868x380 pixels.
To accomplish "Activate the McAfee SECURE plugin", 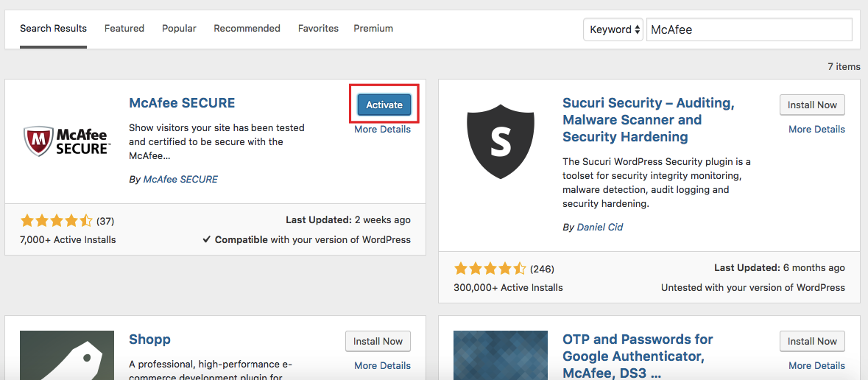I will click(384, 105).
